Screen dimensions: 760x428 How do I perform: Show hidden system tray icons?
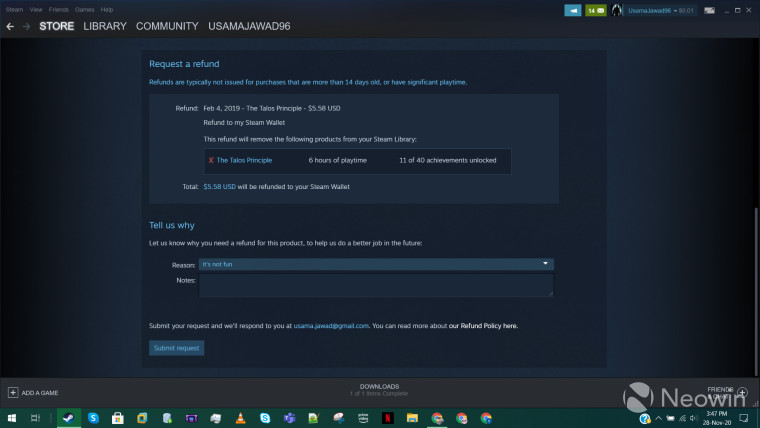(658, 418)
